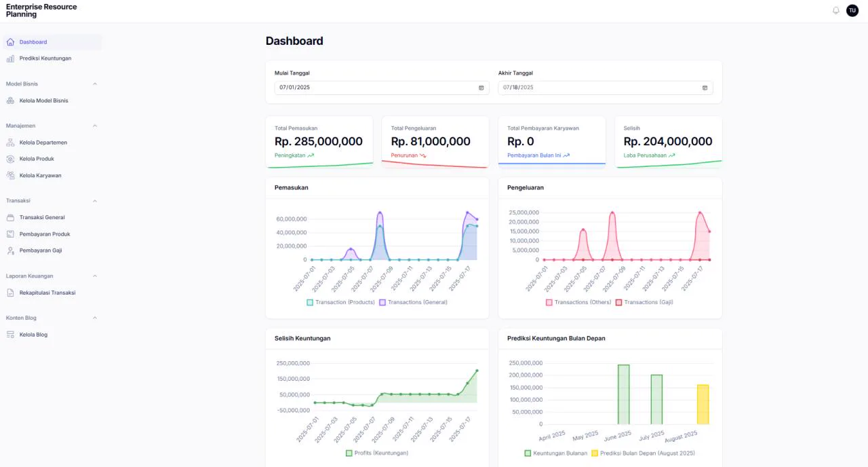Click the Dashboard home icon
The width and height of the screenshot is (868, 467).
click(10, 42)
